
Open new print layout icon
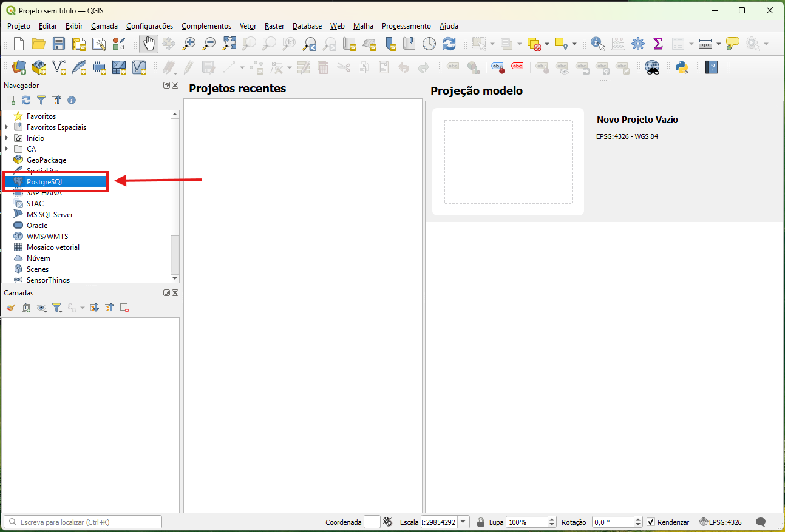(79, 44)
